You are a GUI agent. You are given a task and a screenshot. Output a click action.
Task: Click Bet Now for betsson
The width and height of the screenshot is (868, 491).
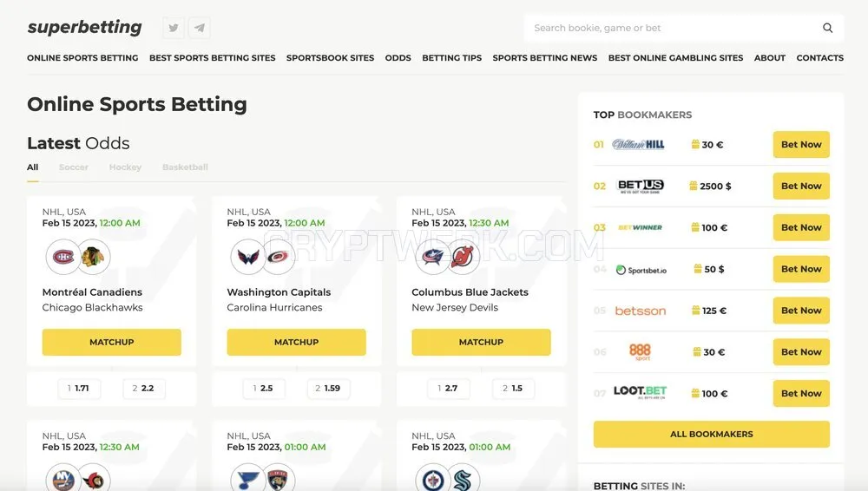[801, 311]
